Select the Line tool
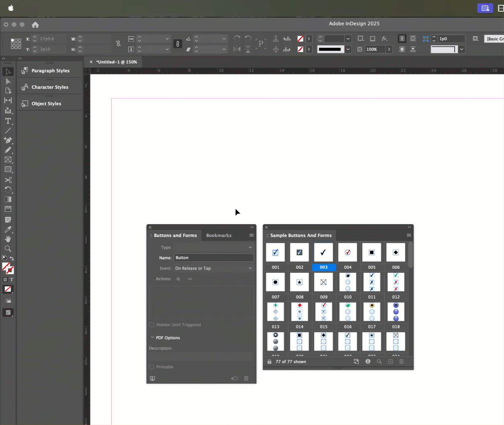Image resolution: width=504 pixels, height=425 pixels. pos(8,131)
